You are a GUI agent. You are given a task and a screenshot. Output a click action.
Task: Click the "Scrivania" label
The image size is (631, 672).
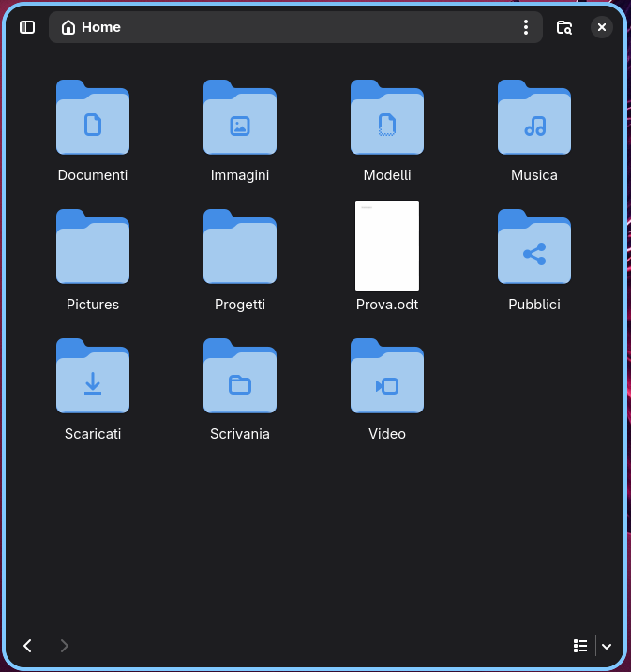[240, 434]
